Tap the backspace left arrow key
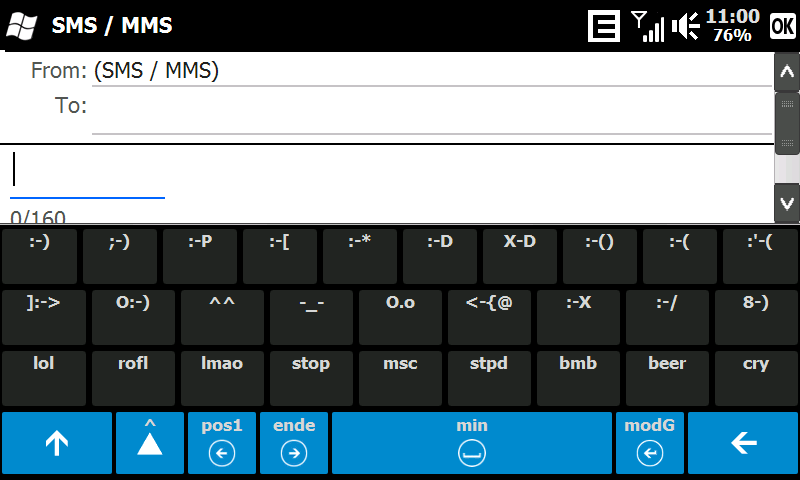 click(x=743, y=443)
